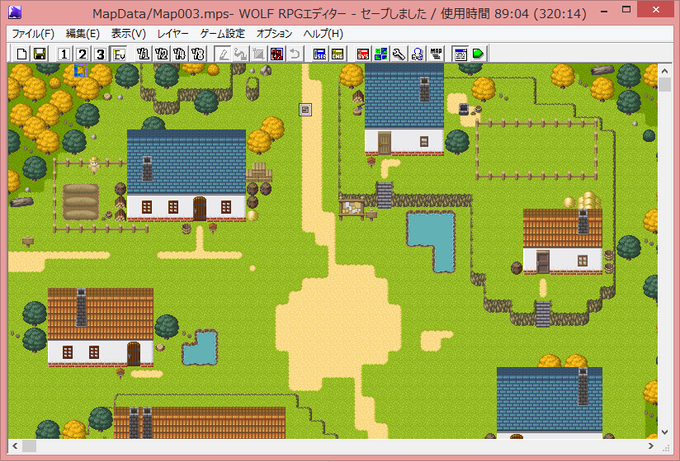Open the common event editor icon
This screenshot has width=680, height=462.
click(417, 54)
